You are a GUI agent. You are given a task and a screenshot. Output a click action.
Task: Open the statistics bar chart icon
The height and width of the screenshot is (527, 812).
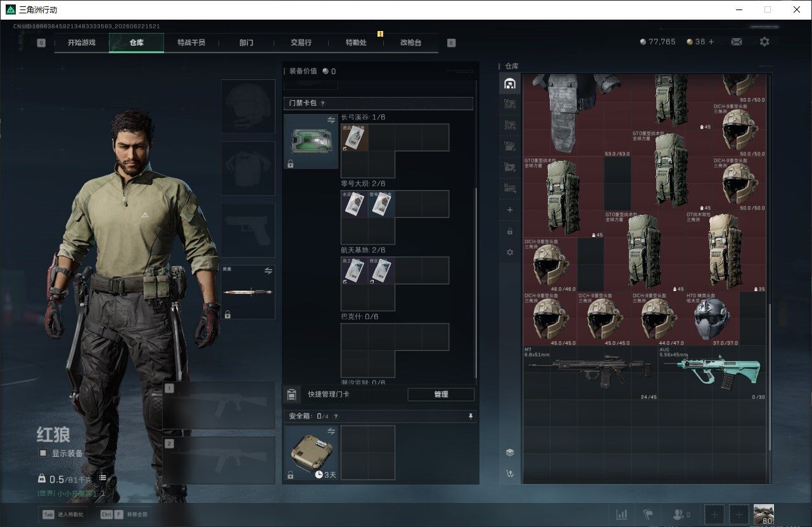pyautogui.click(x=622, y=514)
